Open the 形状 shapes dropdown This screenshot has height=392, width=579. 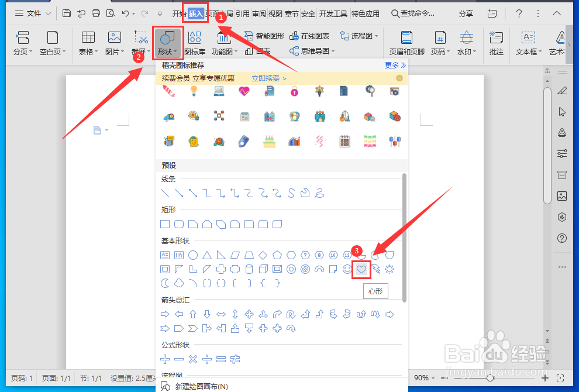pos(167,43)
